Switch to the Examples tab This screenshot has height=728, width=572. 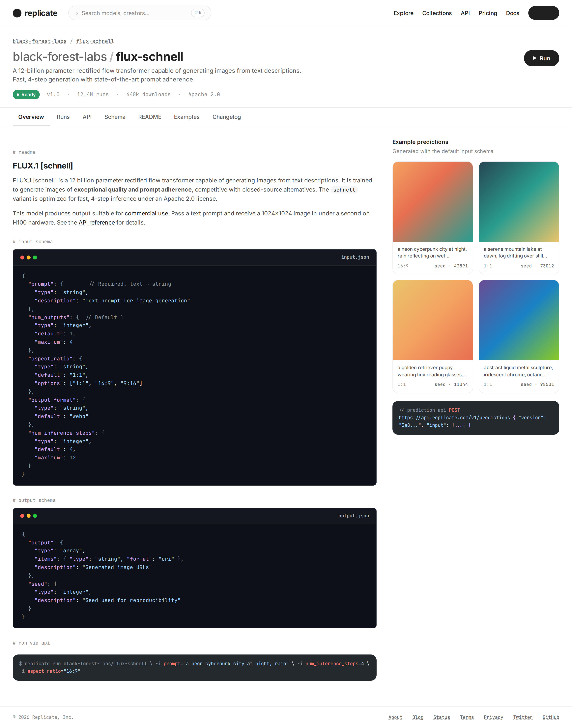click(186, 117)
